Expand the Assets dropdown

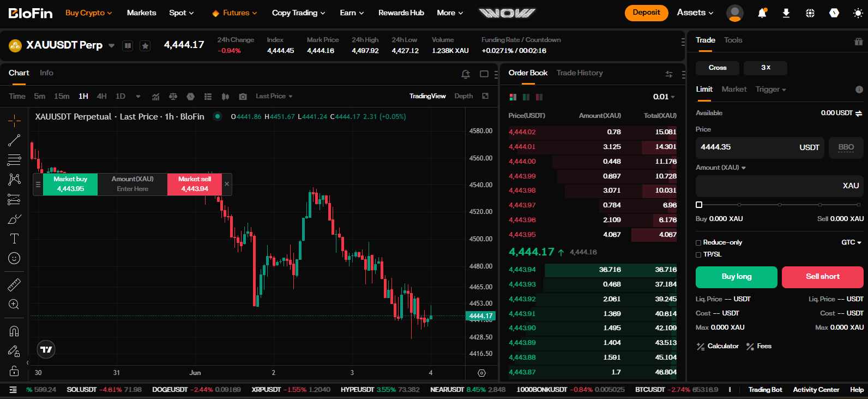pyautogui.click(x=695, y=13)
